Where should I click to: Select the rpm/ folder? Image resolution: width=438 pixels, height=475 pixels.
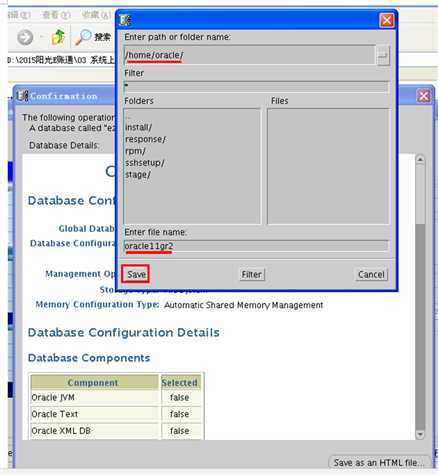pos(135,151)
